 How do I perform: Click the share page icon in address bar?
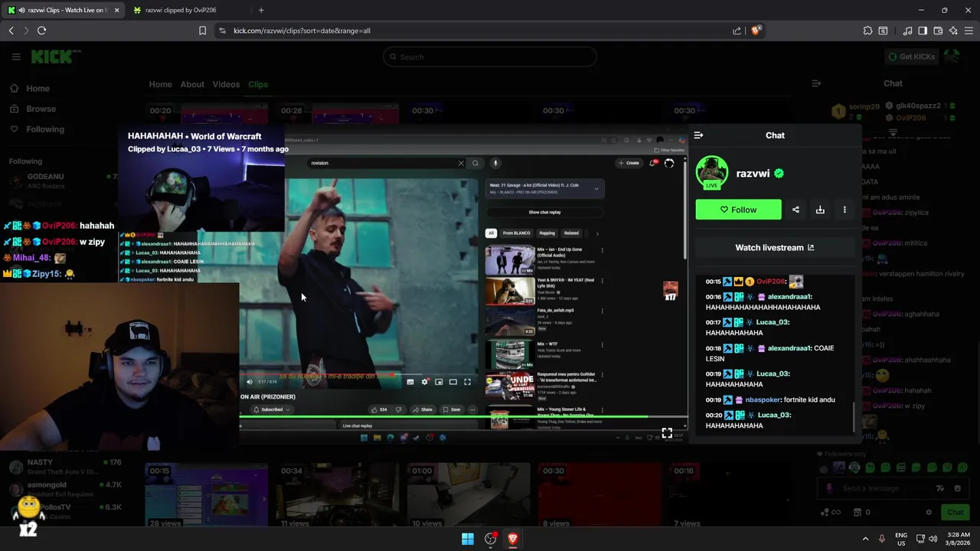tap(737, 31)
